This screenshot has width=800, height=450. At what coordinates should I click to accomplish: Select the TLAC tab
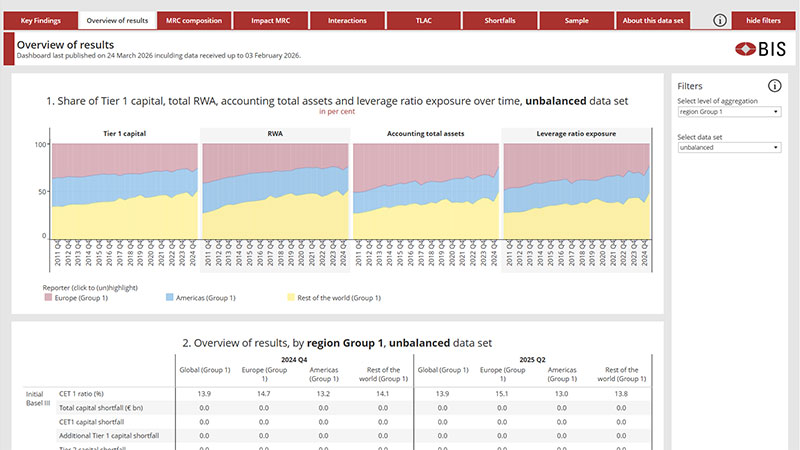pos(423,20)
